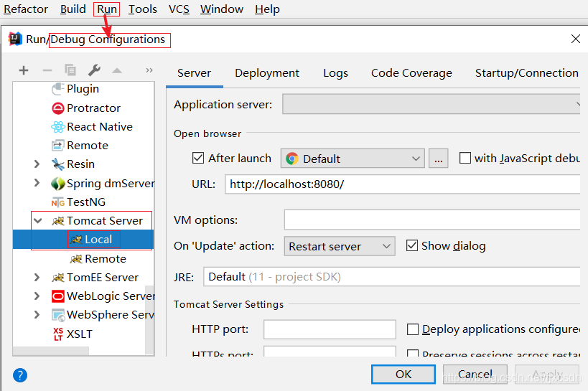Toggle the Show dialog checkbox

412,245
